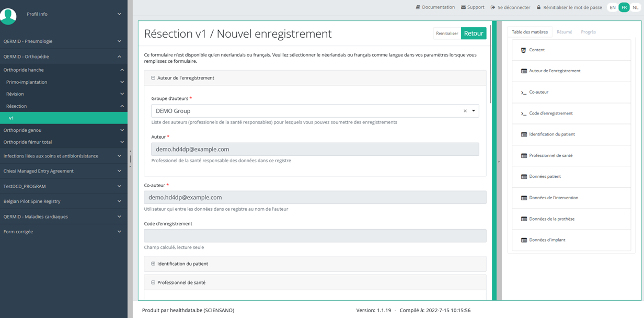Screen dimensions: 644x318
Task: Open the Progrès tab
Action: pos(588,32)
